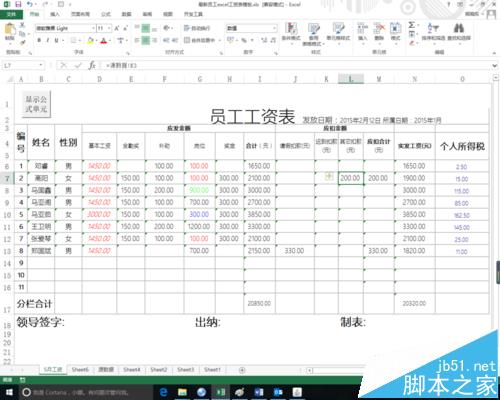This screenshot has height=400, width=500.
Task: Switch to the Insert ribbon tab
Action: 55,14
